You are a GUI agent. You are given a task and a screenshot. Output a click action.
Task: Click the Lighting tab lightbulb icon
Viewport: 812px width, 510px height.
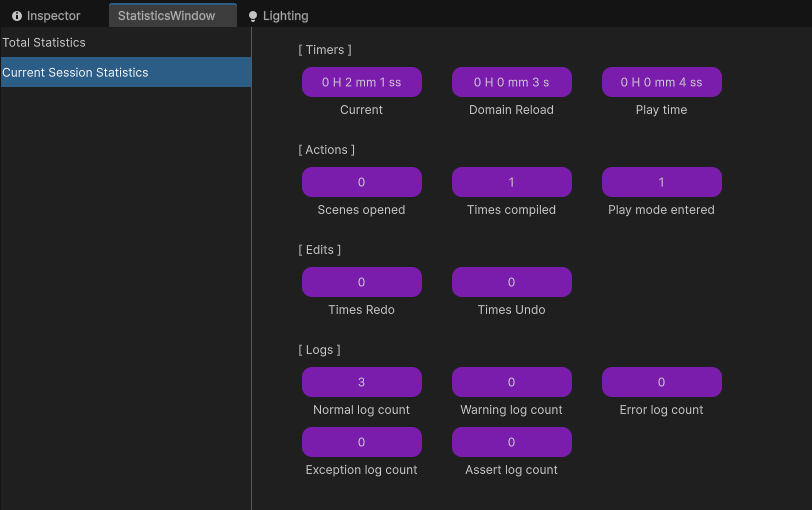[253, 16]
